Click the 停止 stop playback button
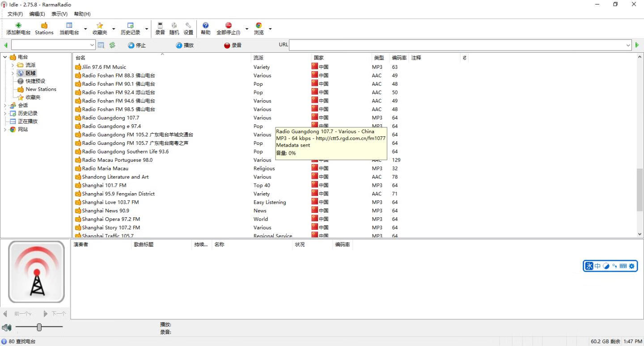Screen dimensions: 644x346 point(137,45)
